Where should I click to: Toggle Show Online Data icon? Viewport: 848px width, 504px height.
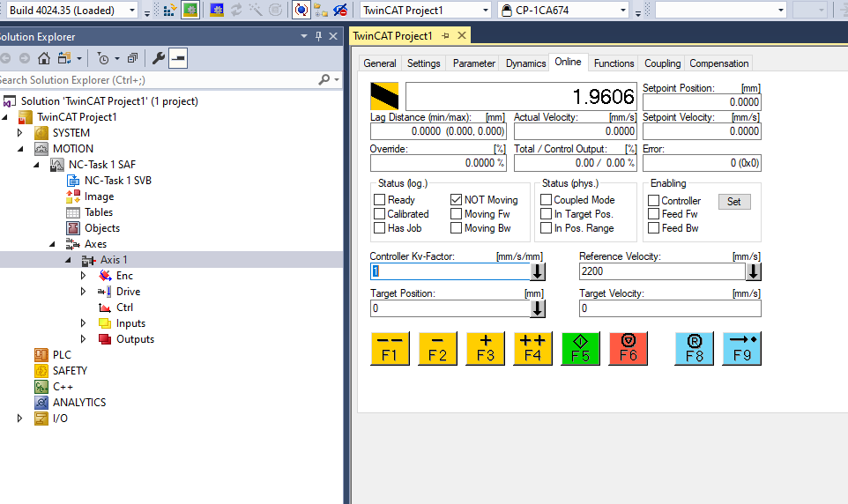pos(301,10)
